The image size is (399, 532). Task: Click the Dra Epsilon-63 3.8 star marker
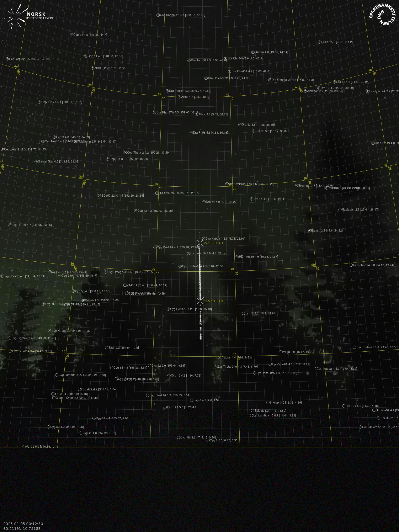tap(167, 91)
